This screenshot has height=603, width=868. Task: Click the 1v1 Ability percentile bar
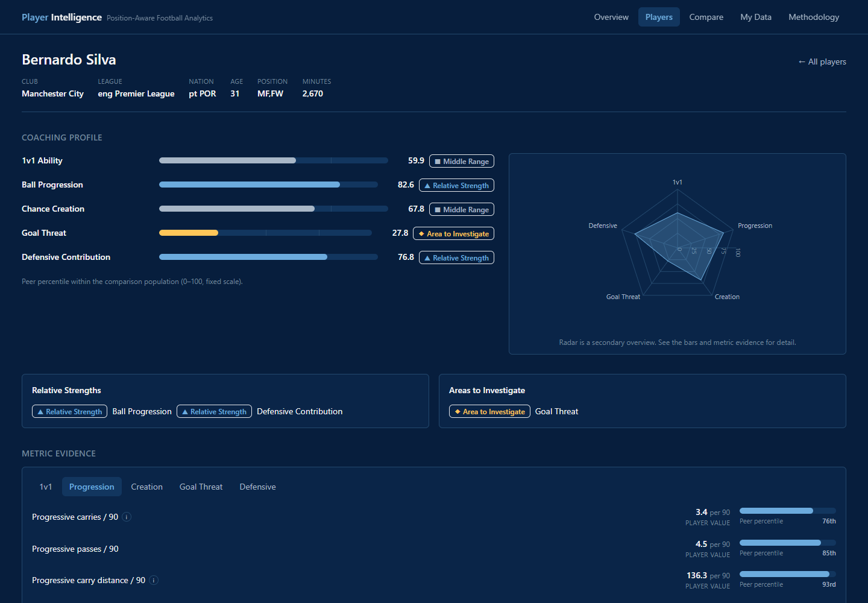tap(274, 160)
